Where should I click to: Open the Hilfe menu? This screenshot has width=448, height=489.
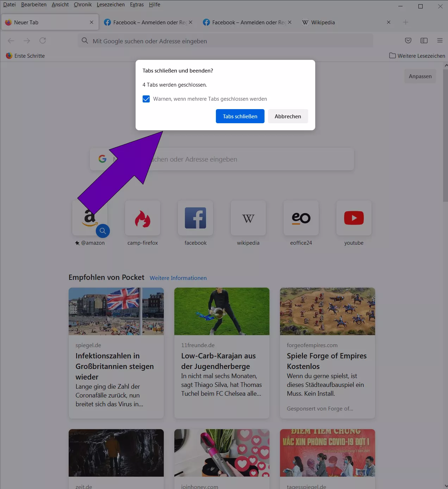[x=155, y=5]
